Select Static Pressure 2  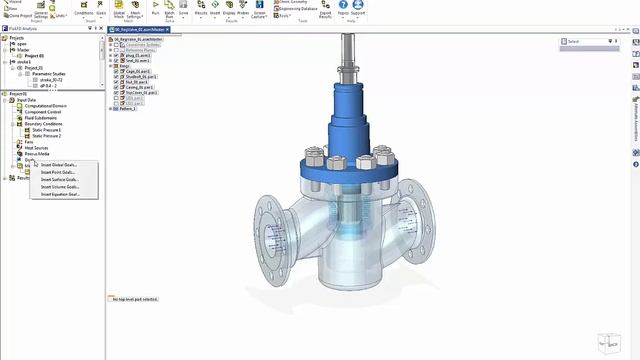coord(43,136)
